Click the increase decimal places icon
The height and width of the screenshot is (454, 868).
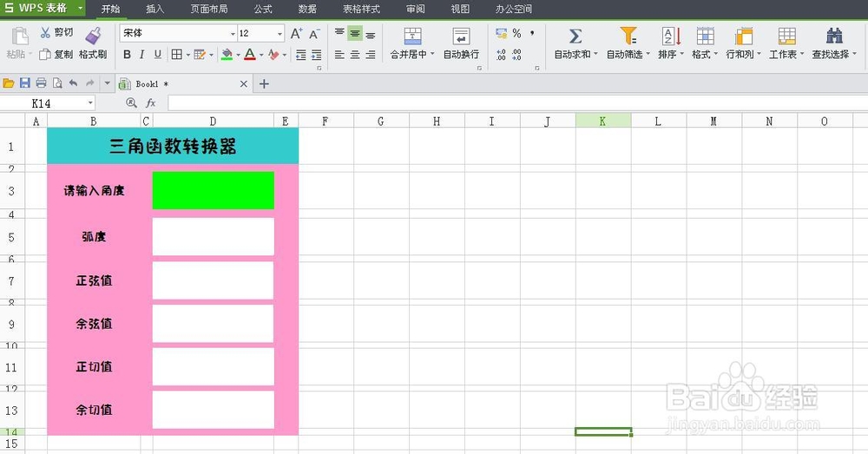click(x=501, y=55)
